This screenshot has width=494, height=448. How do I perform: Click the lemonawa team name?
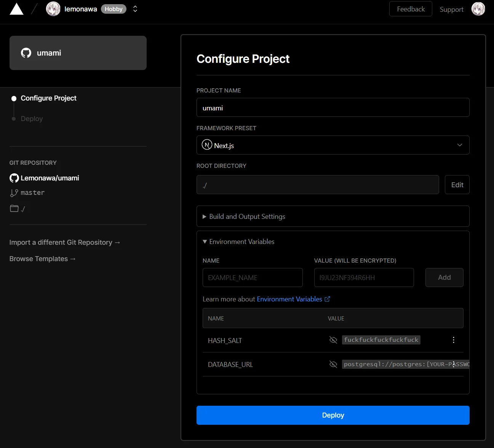(x=81, y=9)
